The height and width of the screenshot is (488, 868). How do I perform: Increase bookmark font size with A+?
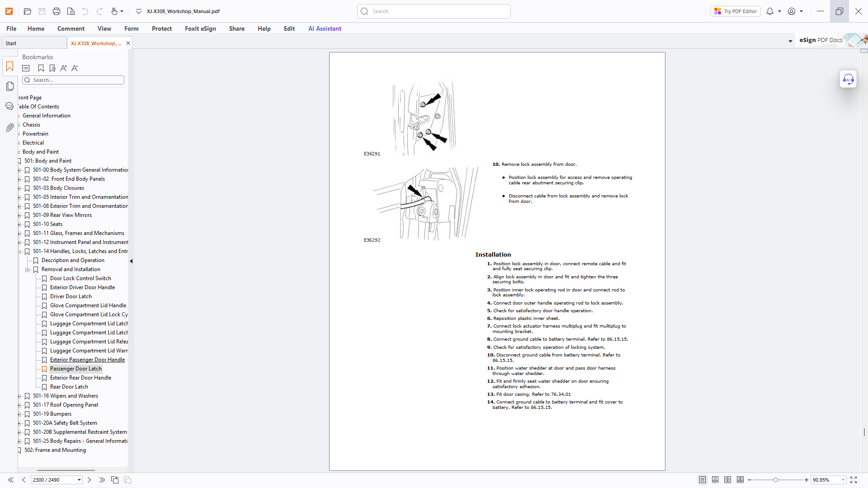point(63,68)
